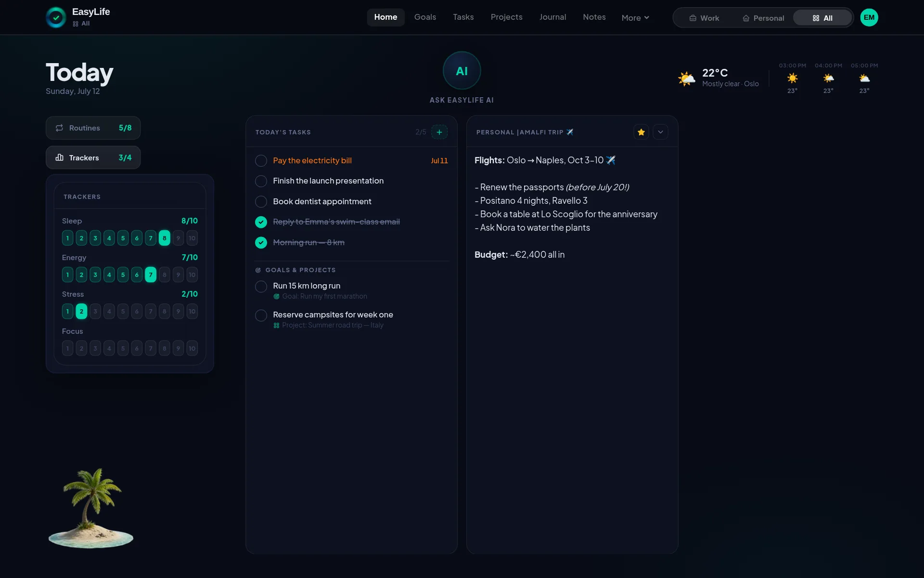Uncheck the Morning run 8 km task

261,242
